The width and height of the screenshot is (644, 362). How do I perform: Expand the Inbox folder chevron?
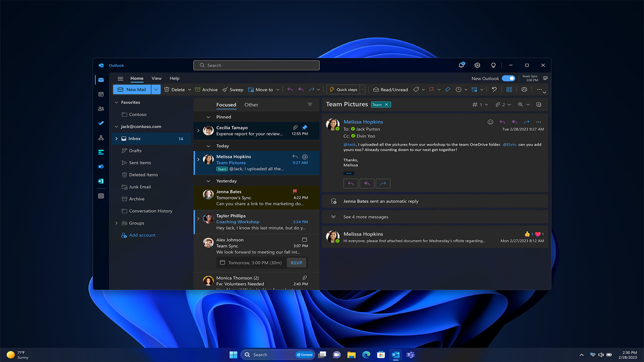click(116, 139)
